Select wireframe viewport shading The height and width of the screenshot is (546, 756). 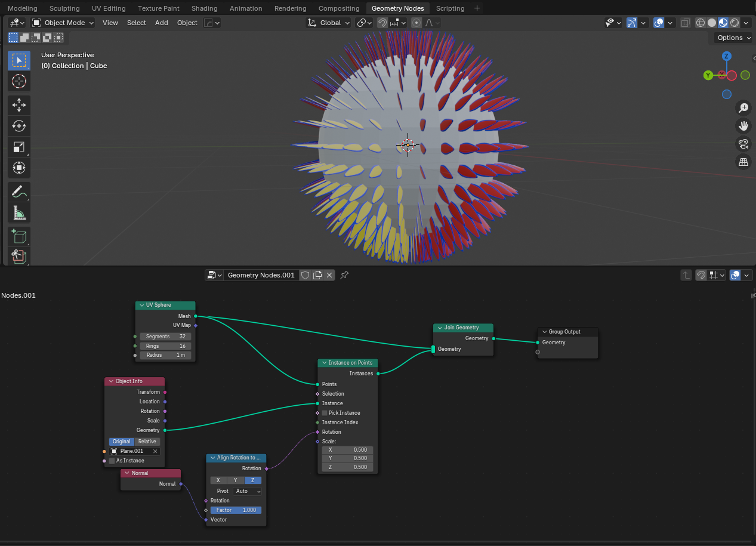click(x=701, y=23)
